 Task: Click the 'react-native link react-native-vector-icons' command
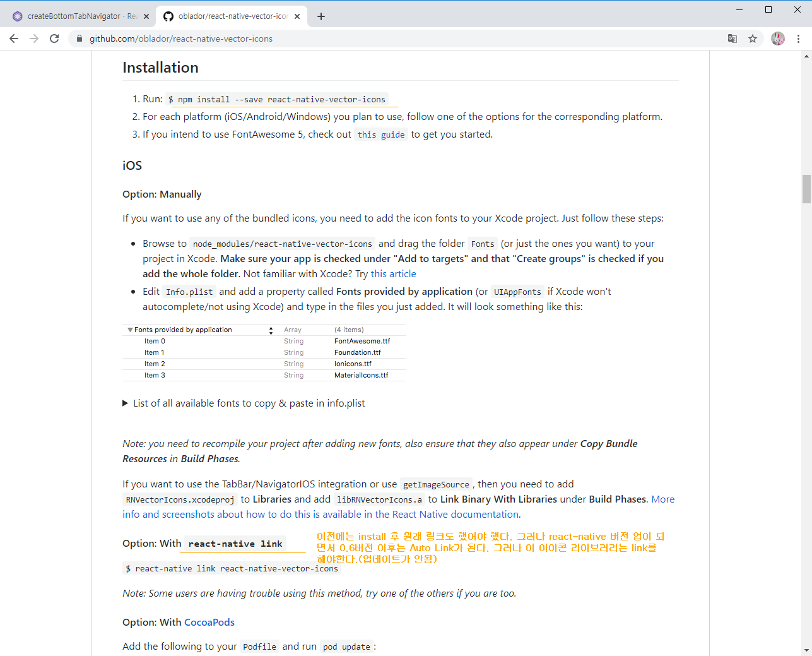(x=232, y=568)
